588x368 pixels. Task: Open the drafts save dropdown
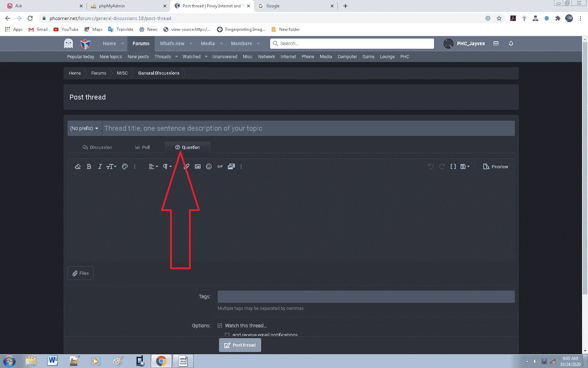pos(465,166)
